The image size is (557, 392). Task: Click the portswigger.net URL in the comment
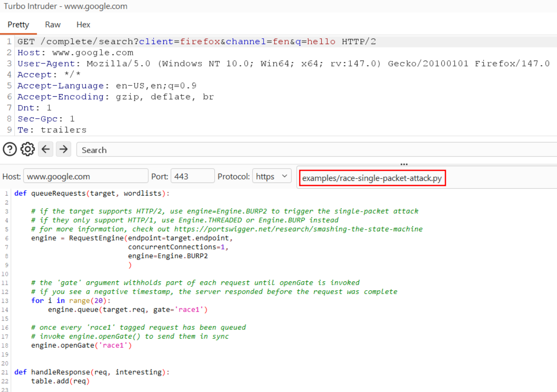[298, 229]
